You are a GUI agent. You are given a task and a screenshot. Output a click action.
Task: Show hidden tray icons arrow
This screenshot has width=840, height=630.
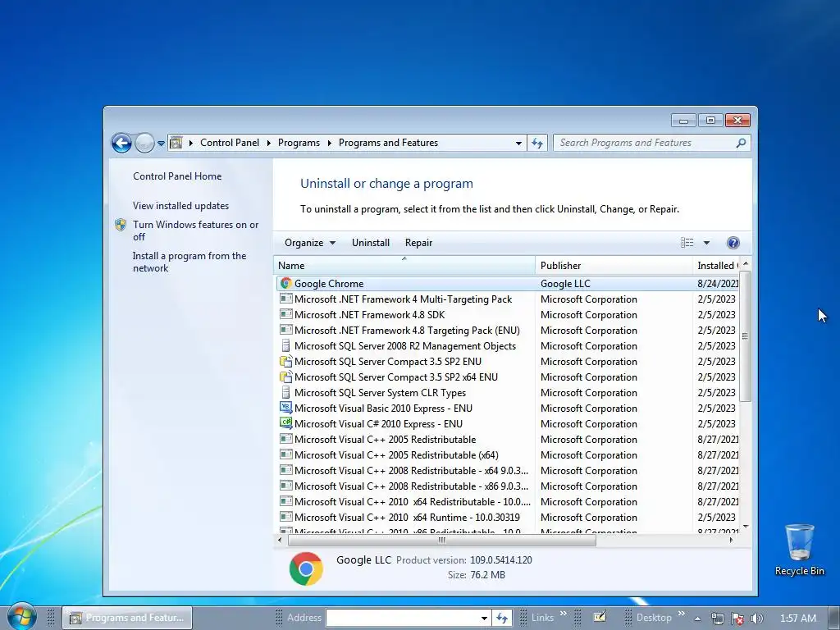pos(697,619)
